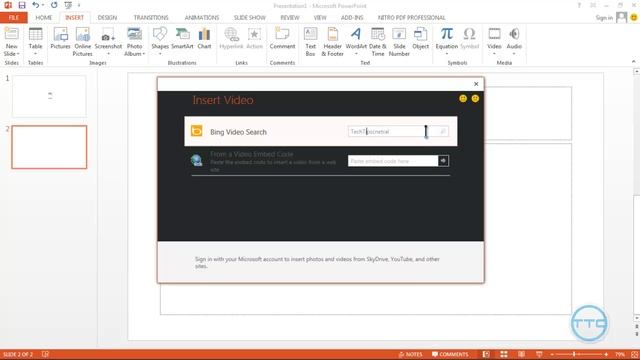This screenshot has width=640, height=360.
Task: Open the Audio insert menu
Action: click(514, 42)
